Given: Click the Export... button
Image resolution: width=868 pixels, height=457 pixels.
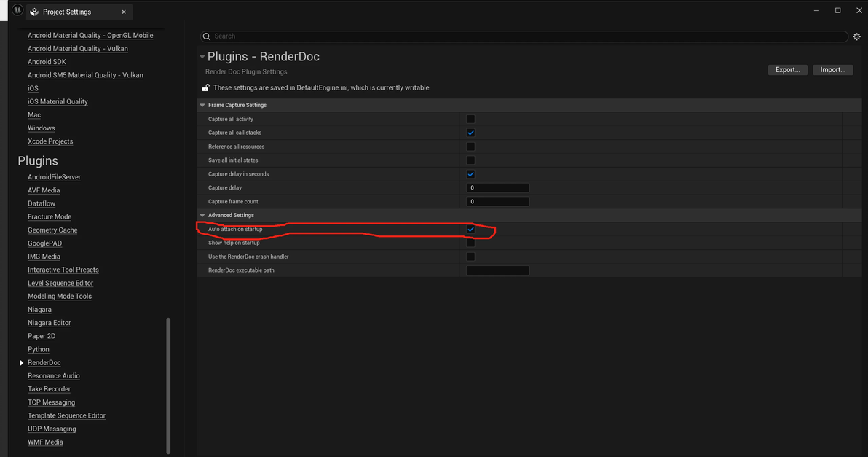Looking at the screenshot, I should (x=787, y=70).
